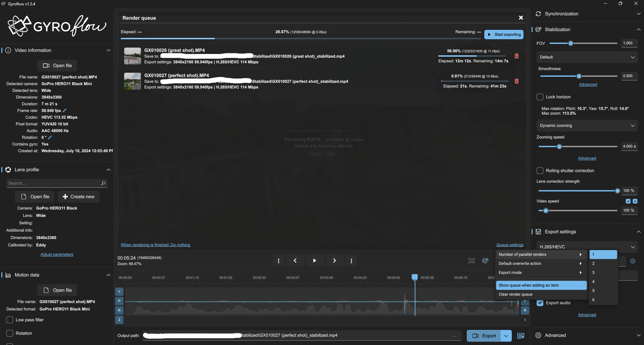Select the crop area preview icon below Queue settings
Image resolution: width=644 pixels, height=345 pixels.
pos(471,261)
